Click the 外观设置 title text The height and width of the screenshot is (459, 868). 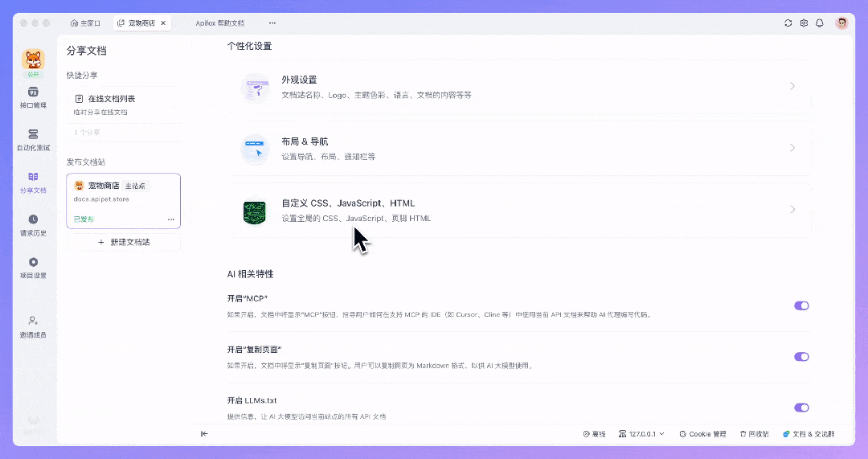[x=299, y=80]
